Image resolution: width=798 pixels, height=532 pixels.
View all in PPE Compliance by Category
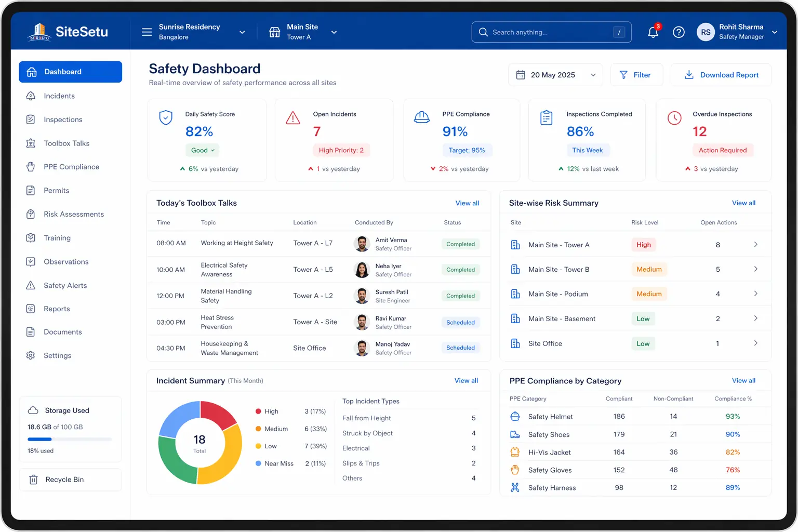click(743, 381)
